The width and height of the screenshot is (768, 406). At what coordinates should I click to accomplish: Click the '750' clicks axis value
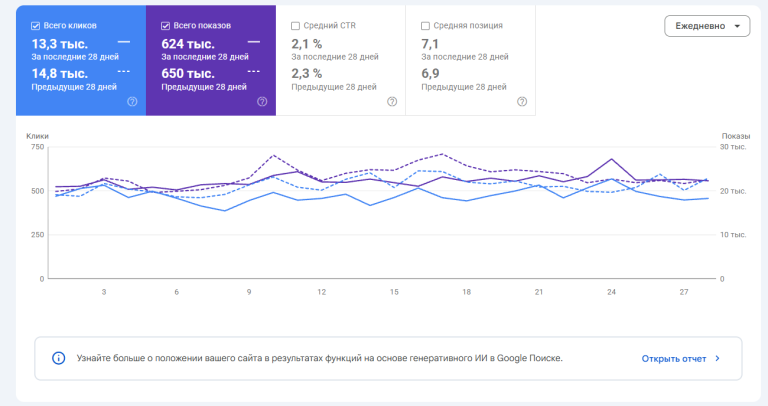(38, 147)
